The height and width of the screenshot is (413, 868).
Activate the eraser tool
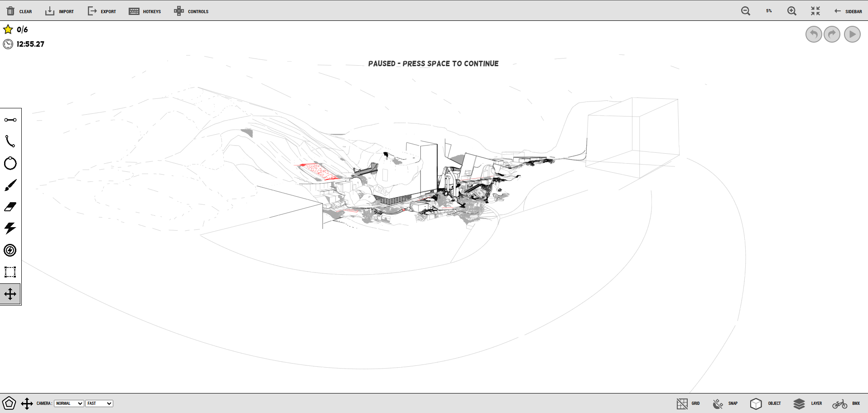click(10, 207)
